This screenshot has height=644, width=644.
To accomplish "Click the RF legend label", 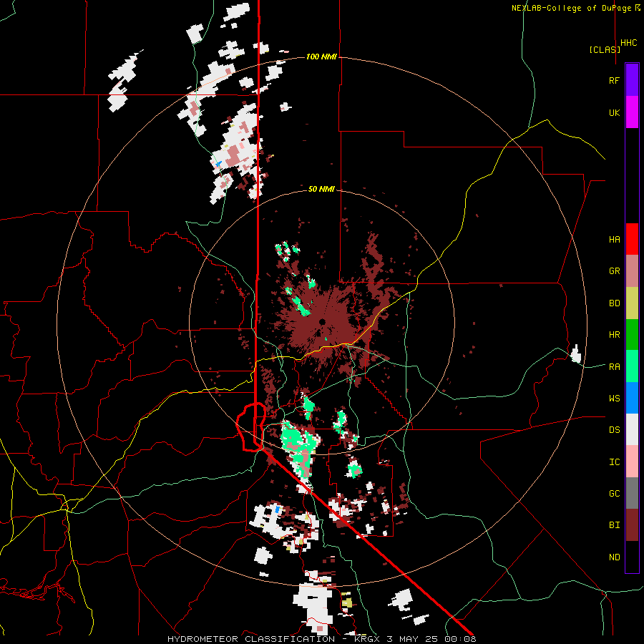I will 614,80.
